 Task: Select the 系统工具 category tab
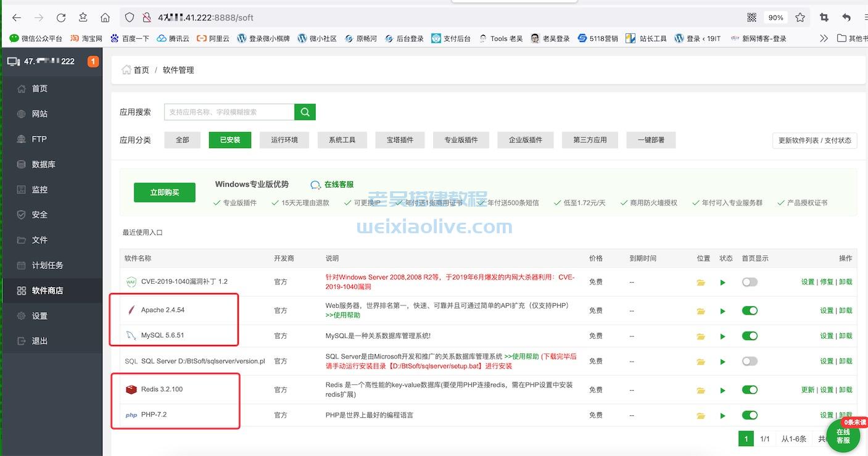[342, 140]
